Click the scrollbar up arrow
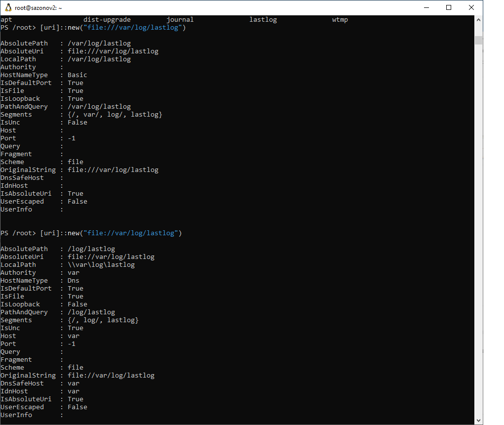Screen dimensions: 504x425 point(478,20)
